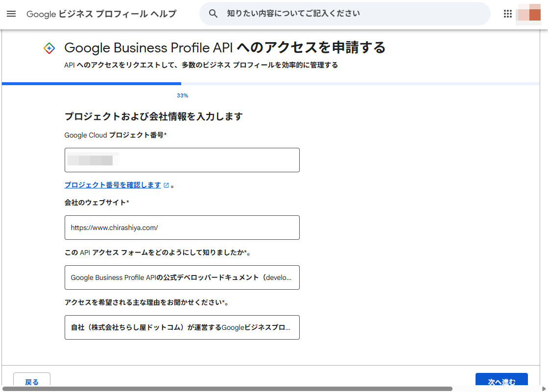Screen dimensions: 548x392
Task: Click the scrollbar right arrow
Action: pyautogui.click(x=544, y=389)
